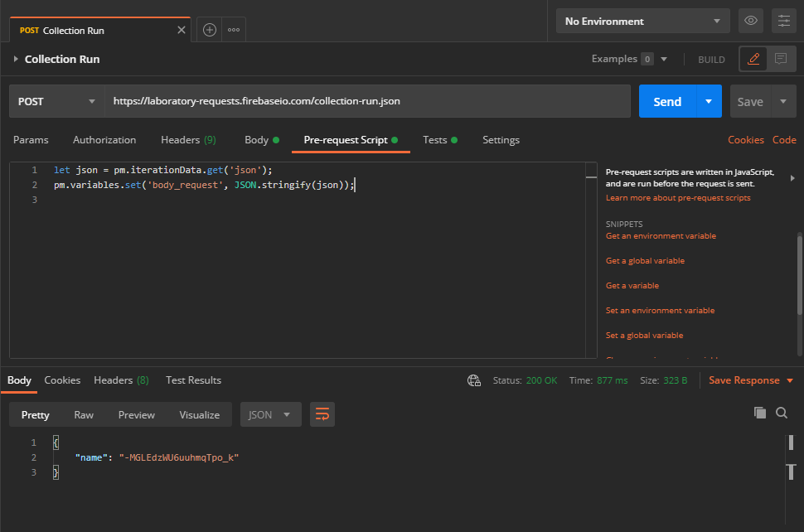Image resolution: width=804 pixels, height=532 pixels.
Task: Select Raw response view
Action: [84, 414]
